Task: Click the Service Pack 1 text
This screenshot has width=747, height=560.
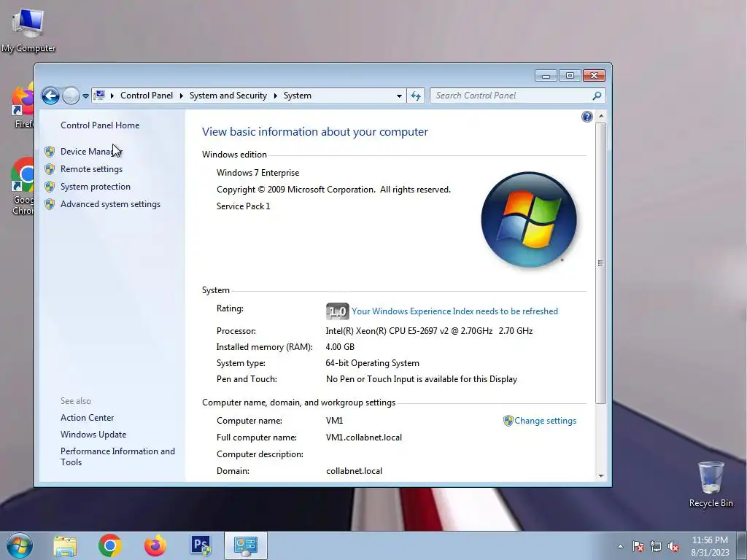Action: [243, 206]
